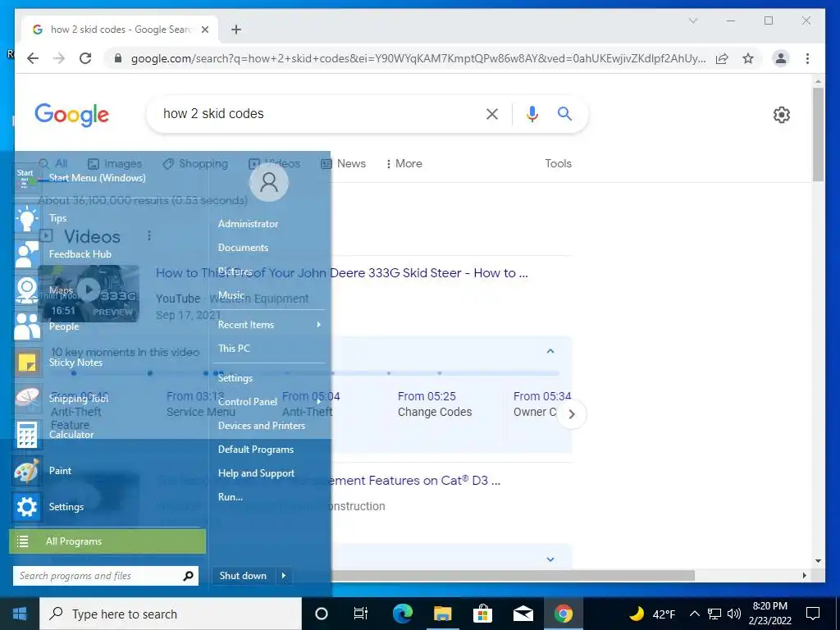Go to Google homepage via logo
840x630 pixels.
[72, 115]
